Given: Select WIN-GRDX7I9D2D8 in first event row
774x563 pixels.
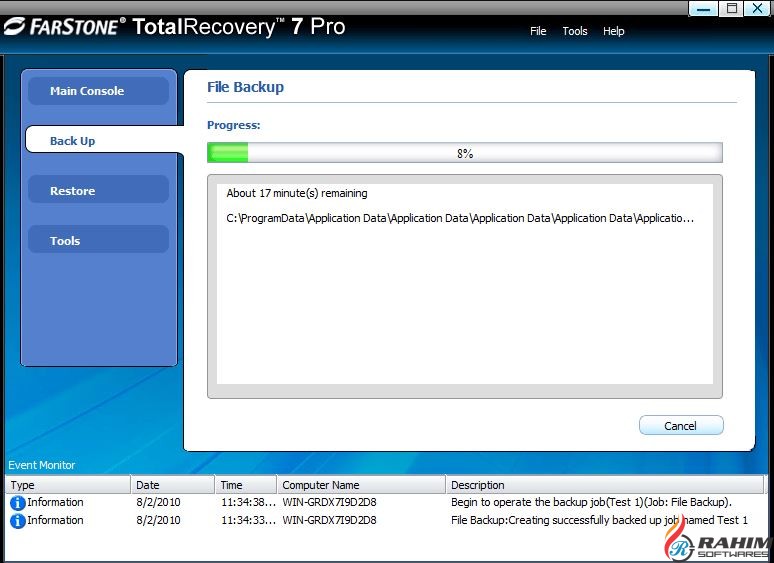Looking at the screenshot, I should pos(329,502).
